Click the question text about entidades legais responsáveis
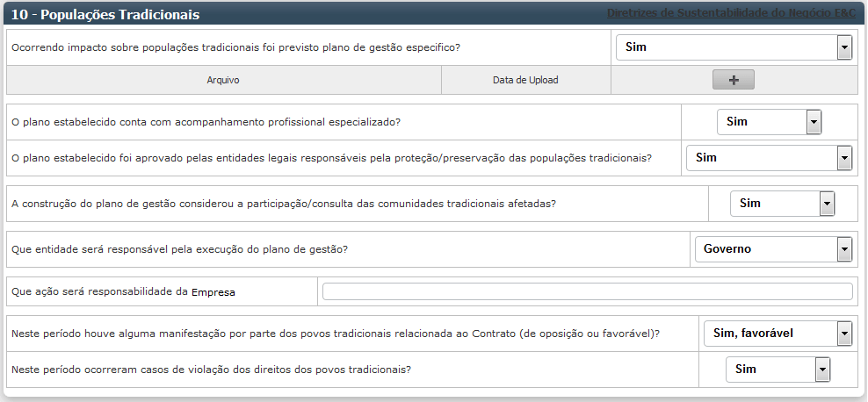The image size is (868, 402). 331,158
